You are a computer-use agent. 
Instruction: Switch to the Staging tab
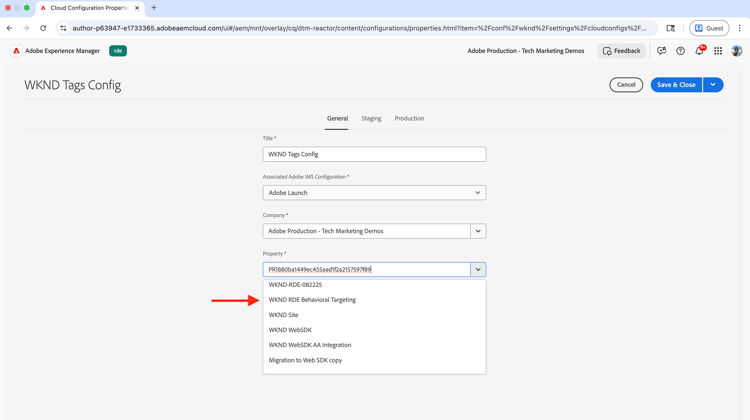371,119
